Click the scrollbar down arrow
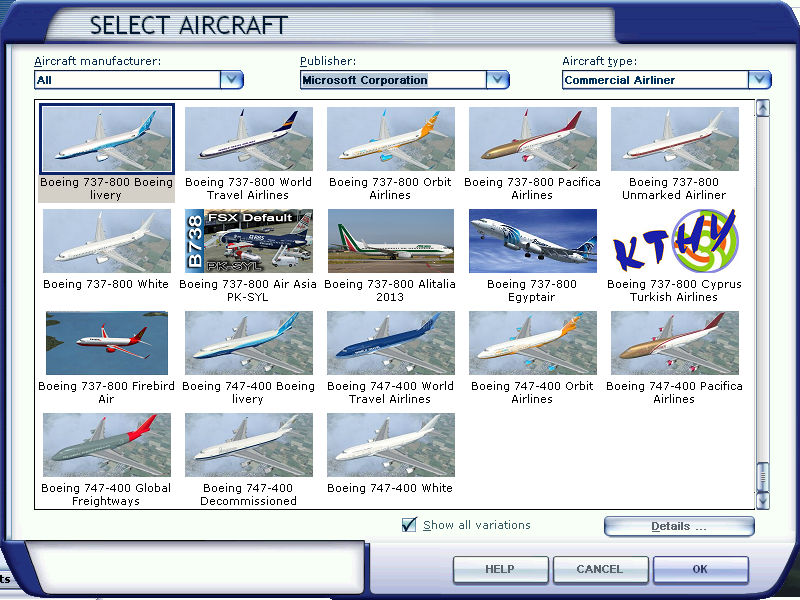Image resolution: width=800 pixels, height=600 pixels. point(763,500)
